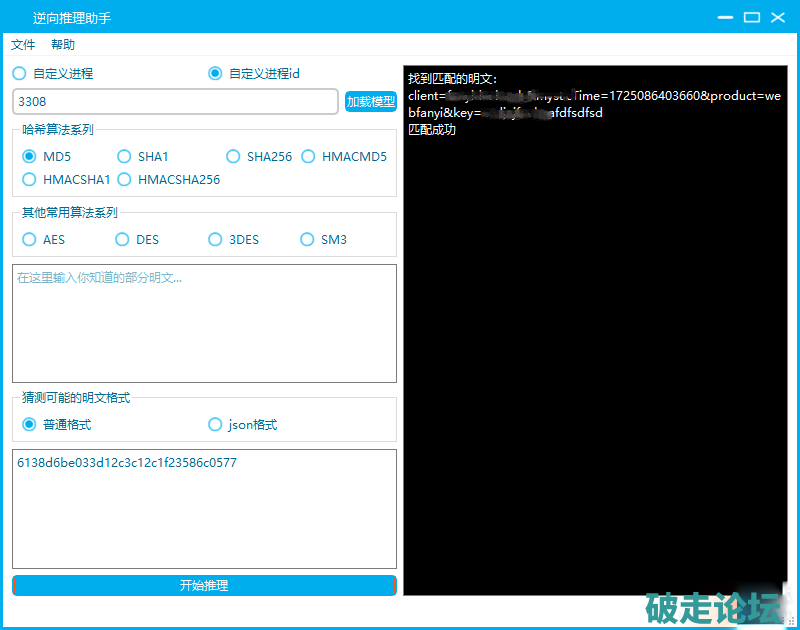The image size is (800, 630).
Task: Select the AES algorithm option
Action: point(30,240)
